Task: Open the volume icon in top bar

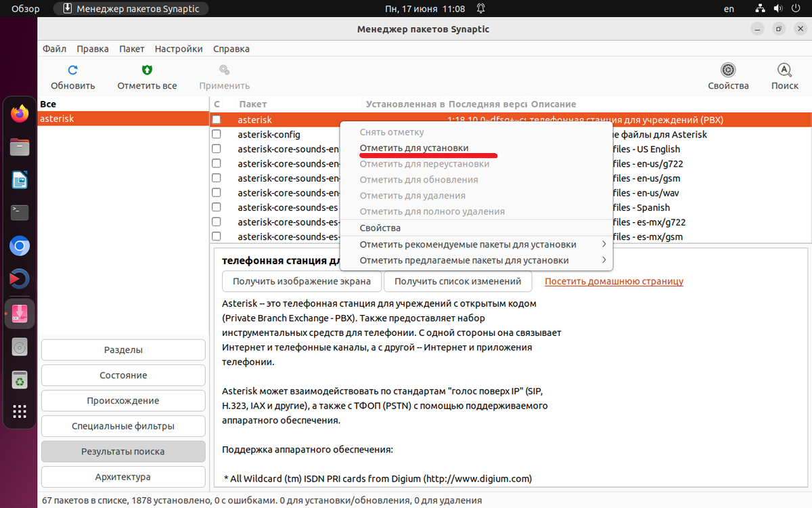Action: [777, 9]
